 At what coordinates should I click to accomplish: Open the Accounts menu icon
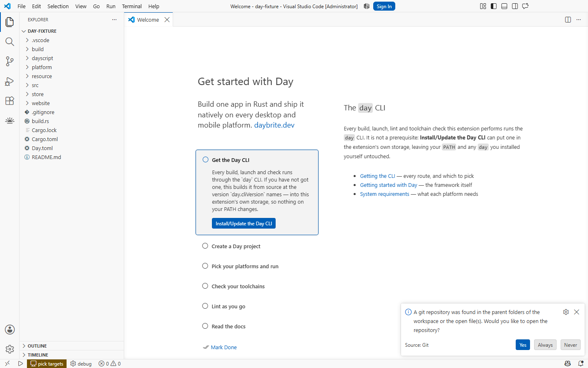[10, 330]
